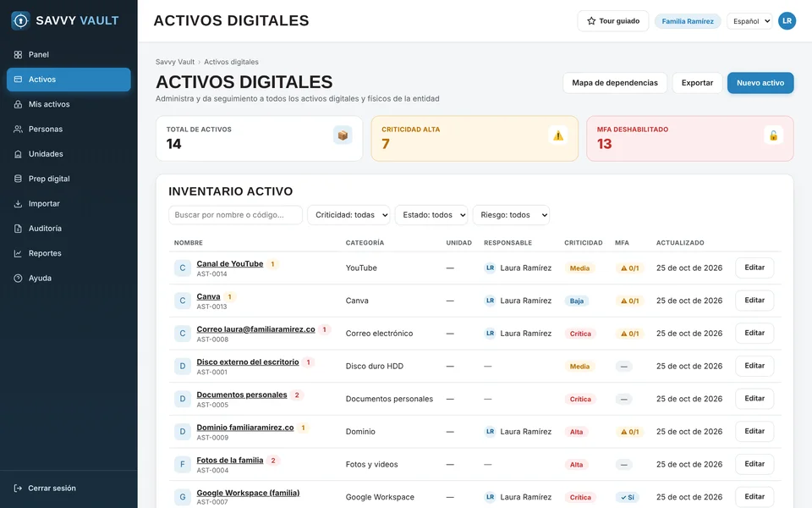Edit the Correo laura@familiaramirez.co asset
Screen dimensions: 812x508
click(754, 333)
